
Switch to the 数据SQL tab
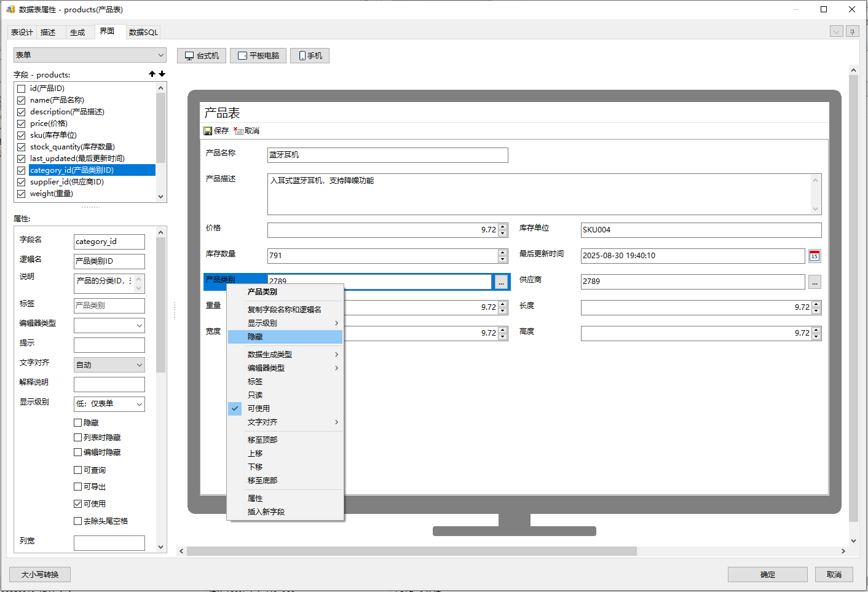(x=143, y=33)
